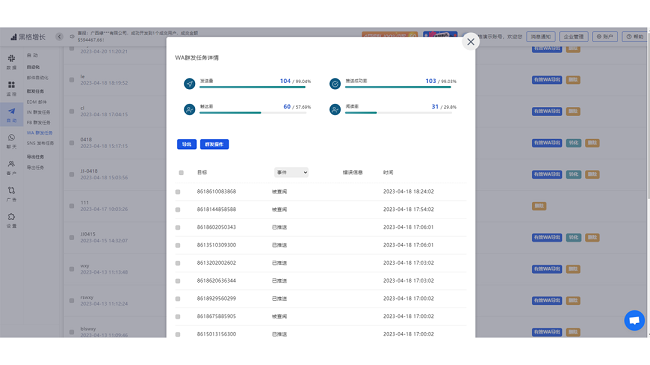The image size is (650, 365).
Task: Click the background task named JJ0415
Action: [88, 234]
